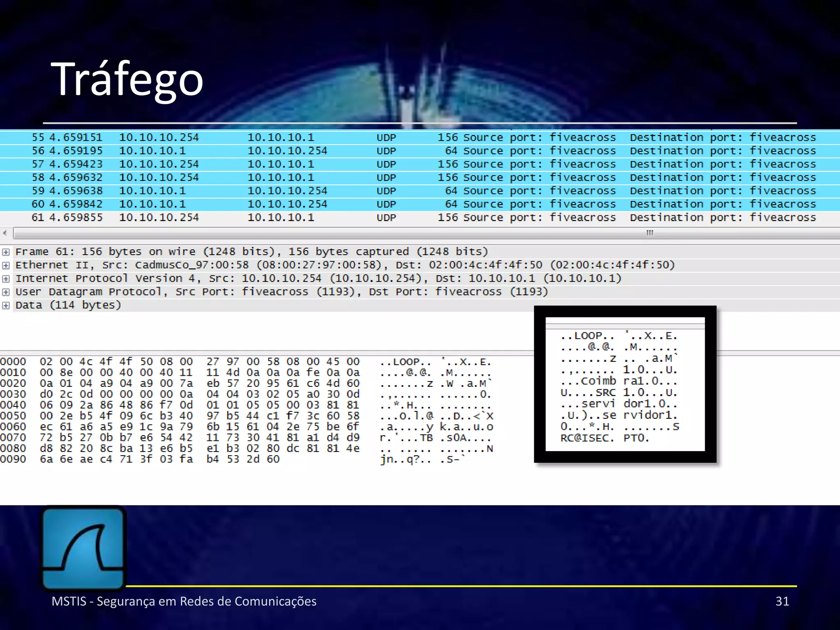Image resolution: width=840 pixels, height=630 pixels.
Task: Expand the Frame 61 details row
Action: coord(6,252)
